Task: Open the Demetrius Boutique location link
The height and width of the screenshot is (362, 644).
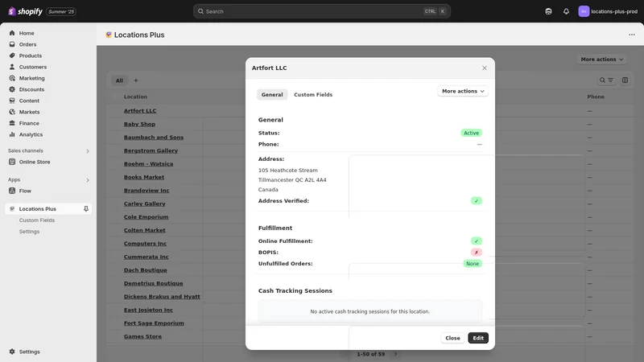Action: pos(153,283)
